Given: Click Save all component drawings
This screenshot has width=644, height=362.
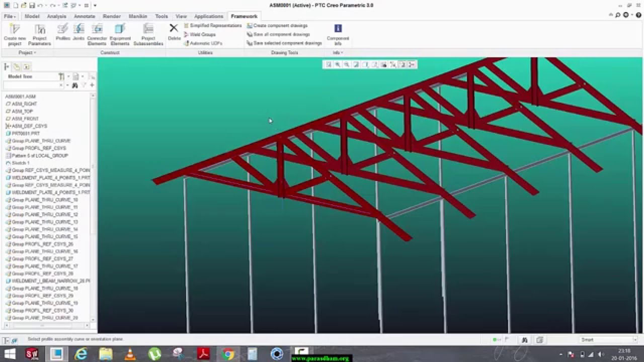Looking at the screenshot, I should point(278,35).
